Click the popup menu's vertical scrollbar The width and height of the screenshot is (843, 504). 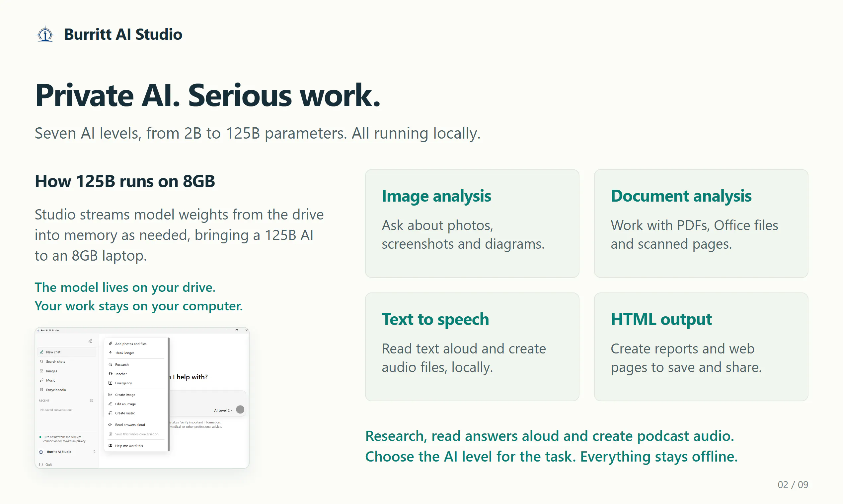coord(169,394)
